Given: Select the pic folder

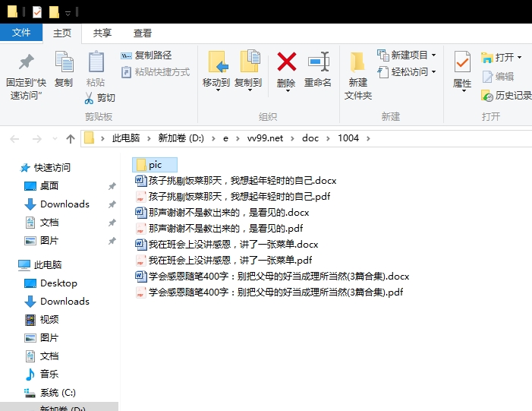Looking at the screenshot, I should pos(155,165).
